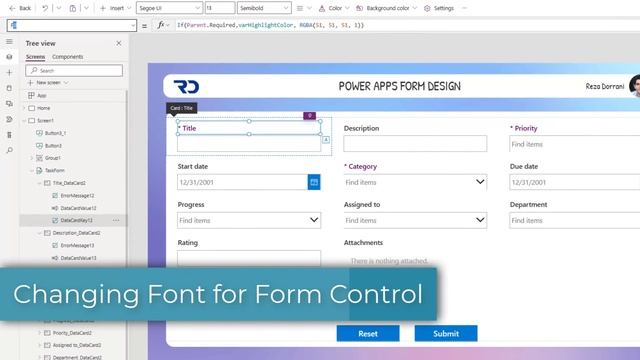Screen dimensions: 640x360
Task: Open the Progress dropdown chevron
Action: coord(314,220)
